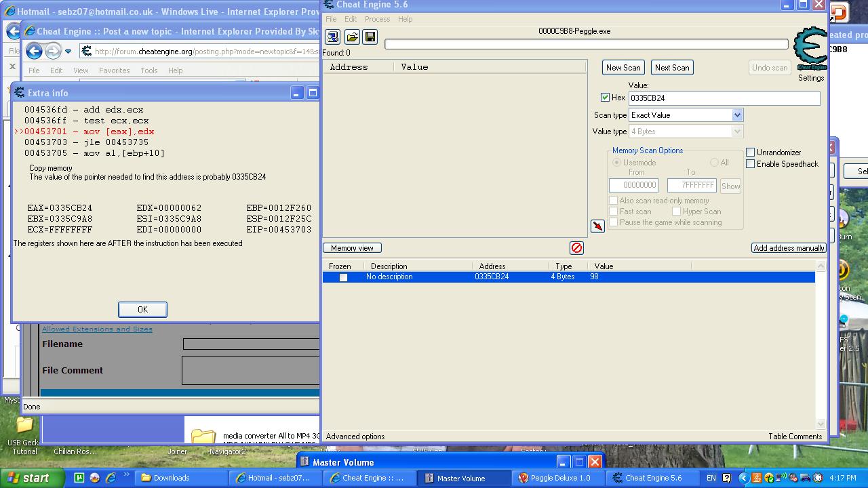Open the Tools menu in Internet Explorer
This screenshot has height=488, width=868.
[x=149, y=70]
